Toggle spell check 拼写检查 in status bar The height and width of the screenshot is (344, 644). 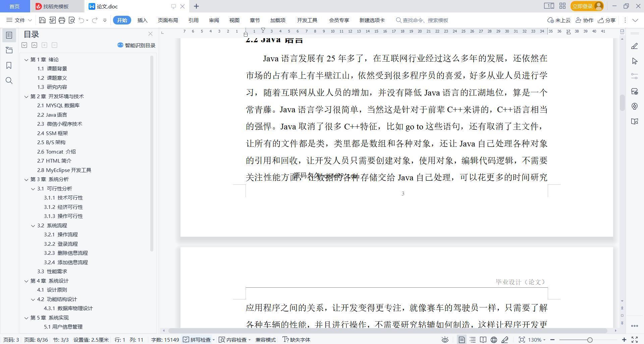point(197,340)
